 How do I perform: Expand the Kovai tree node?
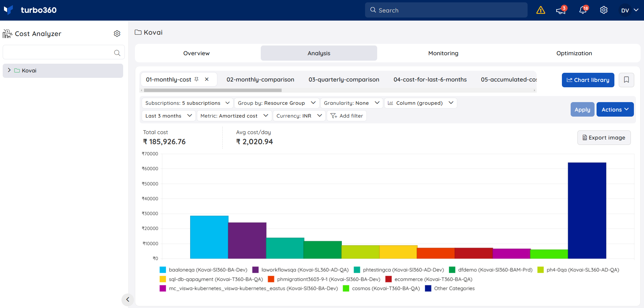click(x=9, y=70)
